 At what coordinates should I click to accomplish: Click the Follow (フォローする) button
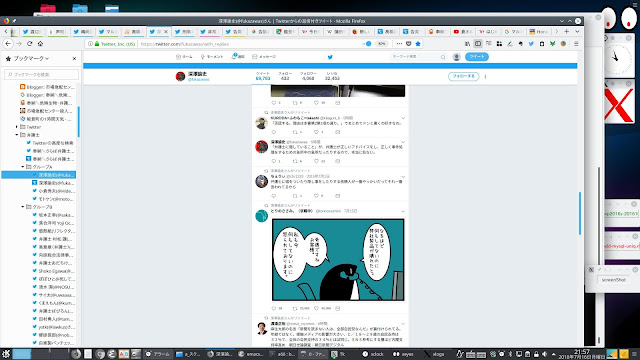(463, 76)
